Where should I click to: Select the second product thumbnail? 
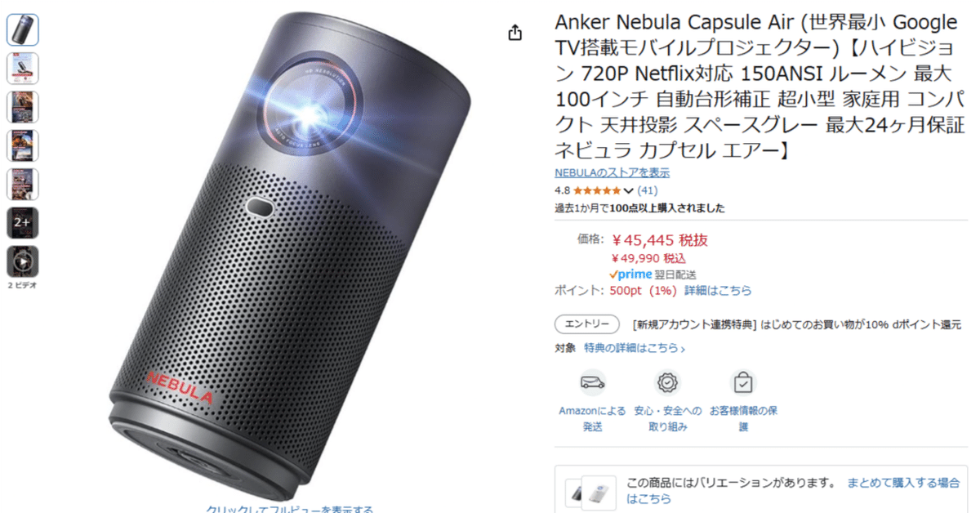[x=22, y=69]
